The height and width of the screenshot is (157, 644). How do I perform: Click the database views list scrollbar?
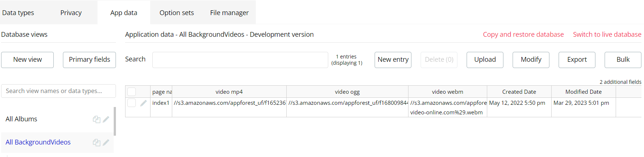click(x=115, y=121)
